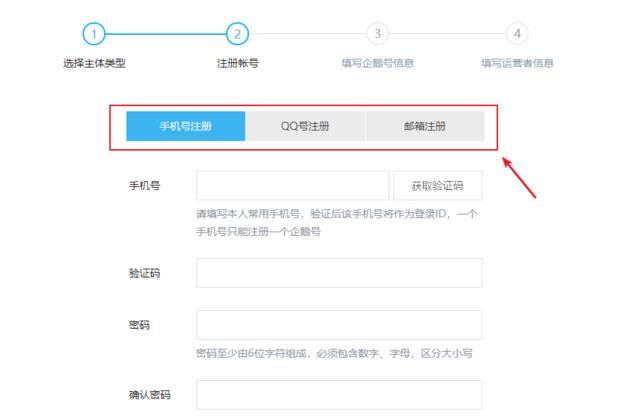The width and height of the screenshot is (620, 420).
Task: Click the phone number hint text 请填写本人常用手机号
Action: [x=248, y=214]
